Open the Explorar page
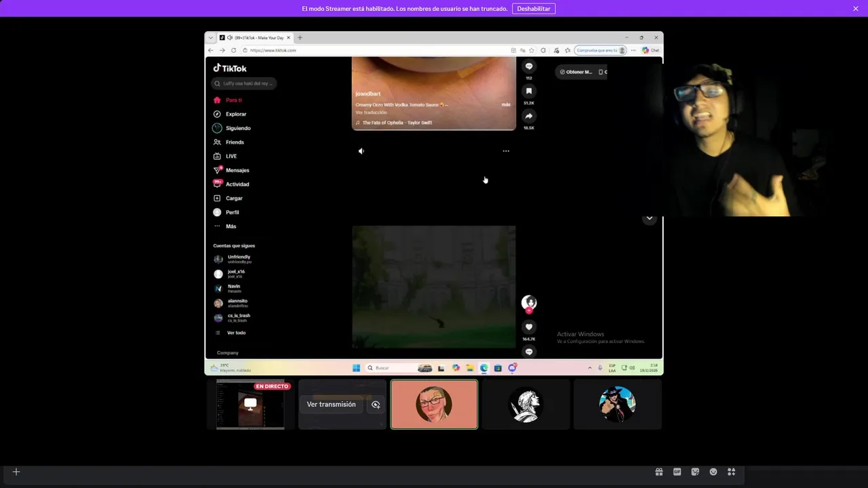The height and width of the screenshot is (488, 868). tap(230, 114)
